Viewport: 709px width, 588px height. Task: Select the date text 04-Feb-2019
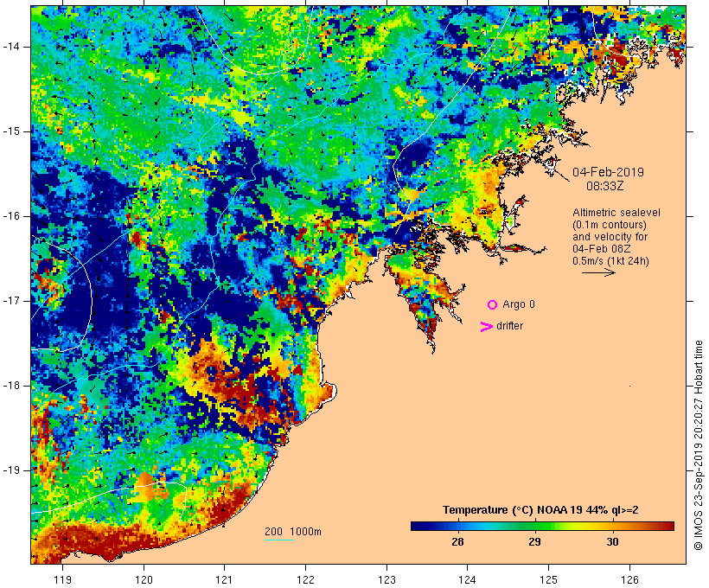pyautogui.click(x=608, y=172)
